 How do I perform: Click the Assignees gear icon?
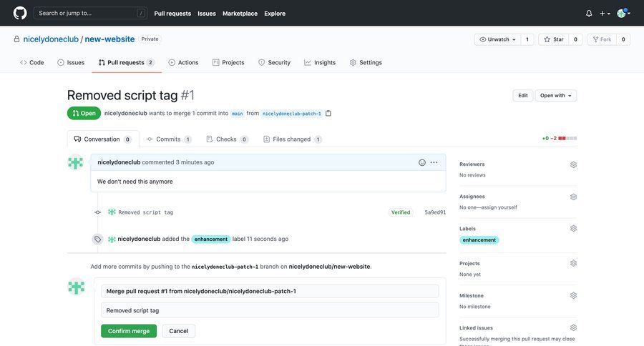pos(573,197)
